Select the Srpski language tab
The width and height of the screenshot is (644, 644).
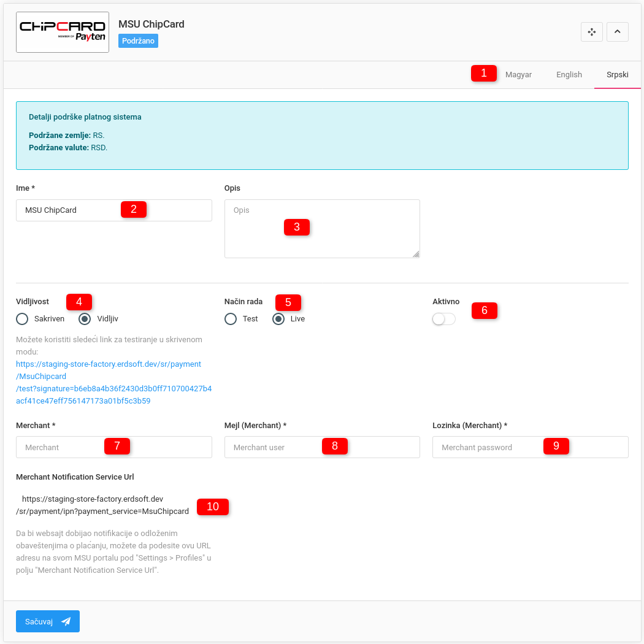[x=617, y=75]
